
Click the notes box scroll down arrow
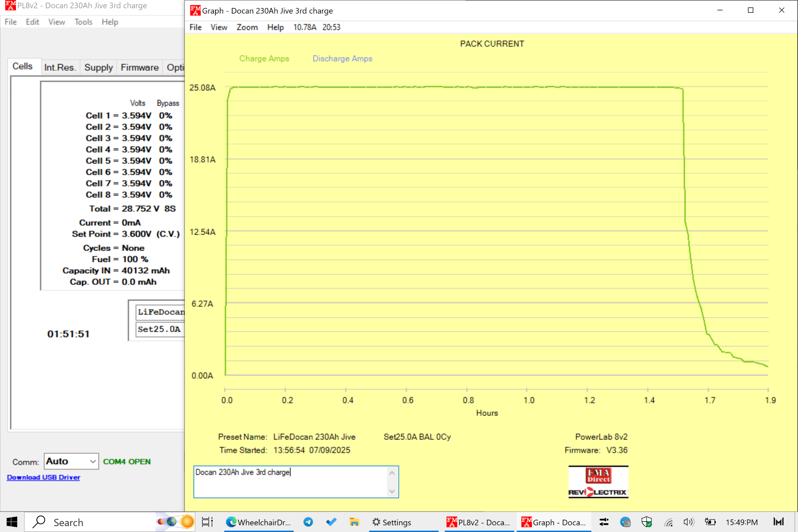(x=392, y=491)
